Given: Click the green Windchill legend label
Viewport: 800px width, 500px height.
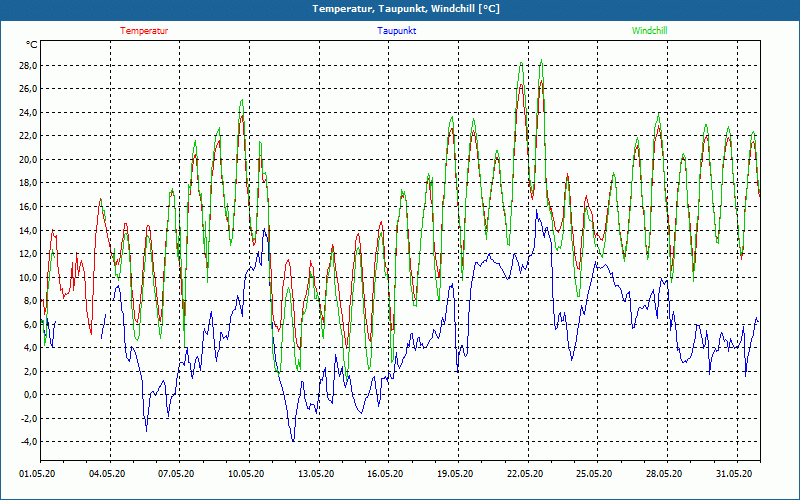Looking at the screenshot, I should coord(649,31).
